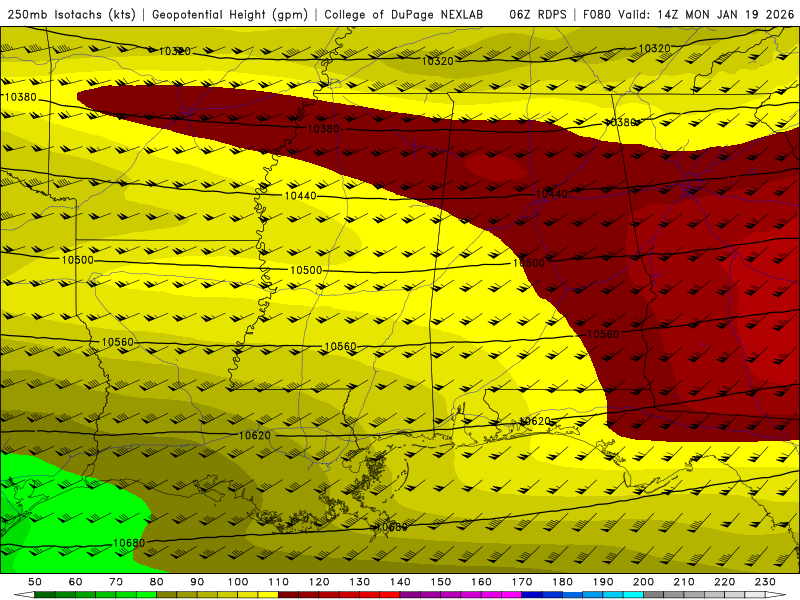Click the '150' legend scale value
800x600 pixels.
pyautogui.click(x=441, y=582)
